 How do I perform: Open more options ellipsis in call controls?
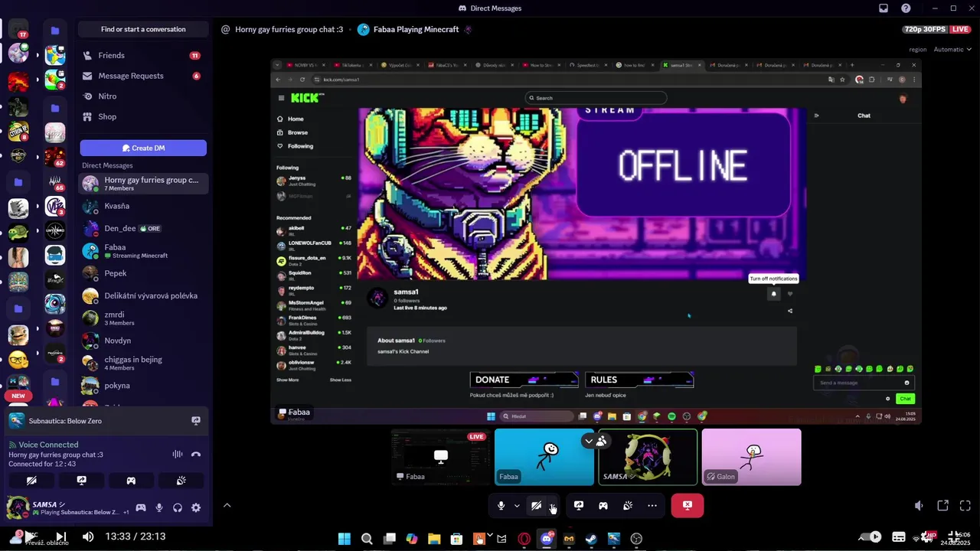(652, 506)
